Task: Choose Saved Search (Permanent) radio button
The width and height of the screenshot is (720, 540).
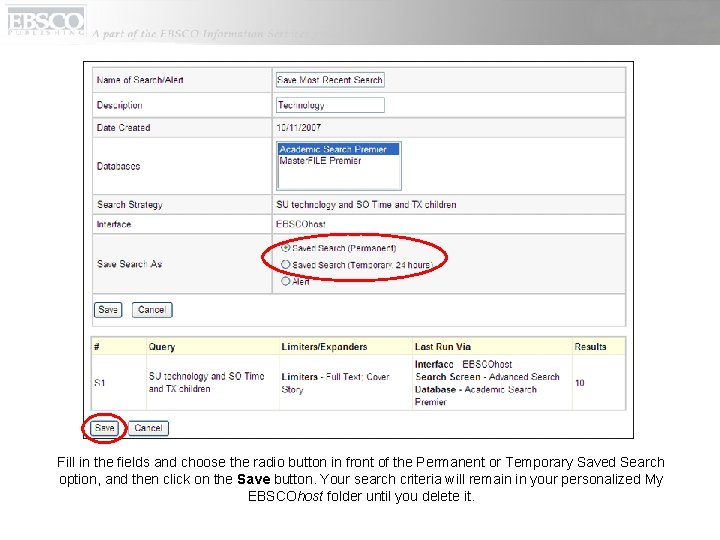Action: click(x=286, y=248)
